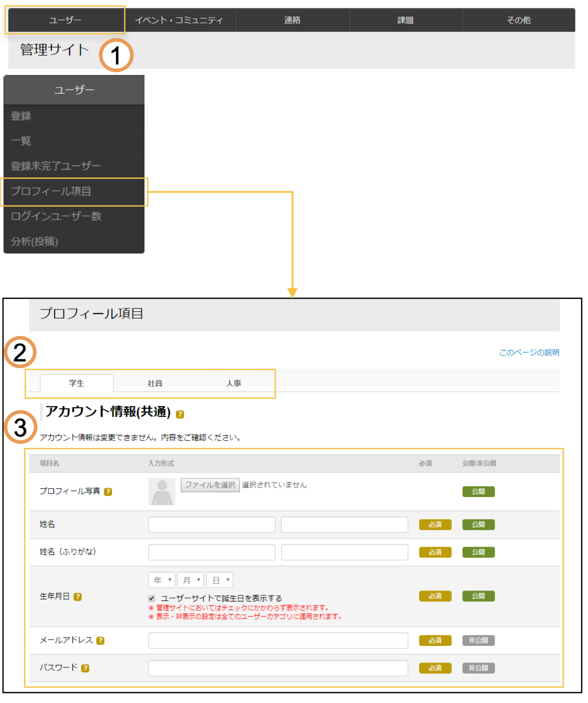Uncheck ユーザーサイトで誕生日を表示する checkbox

click(x=151, y=598)
